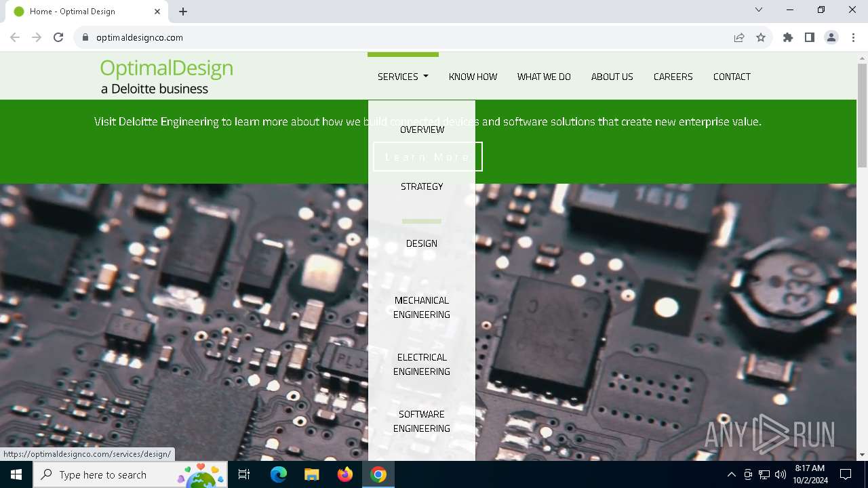This screenshot has width=868, height=488.
Task: Click the site lock security icon
Action: click(x=85, y=37)
